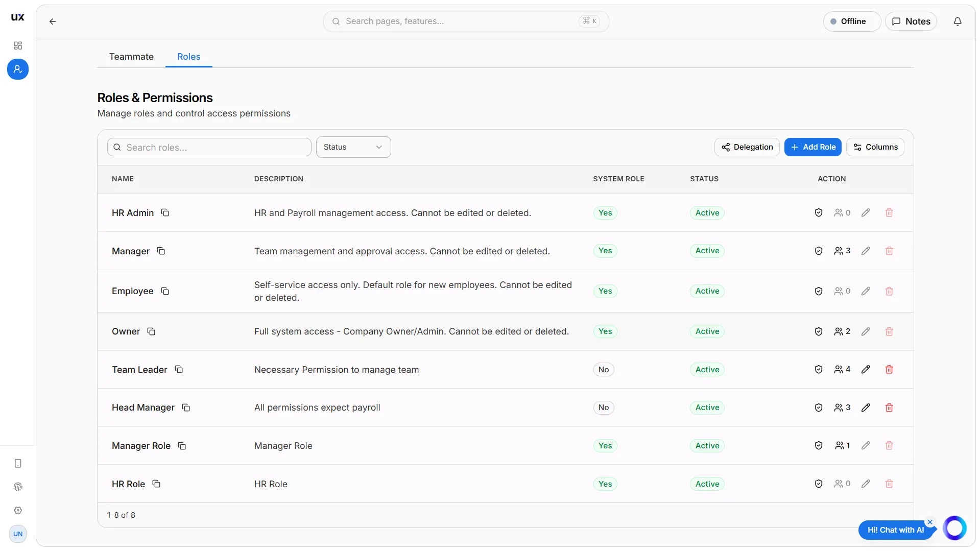Sort by the NAME column header
The height and width of the screenshot is (551, 980).
[123, 179]
